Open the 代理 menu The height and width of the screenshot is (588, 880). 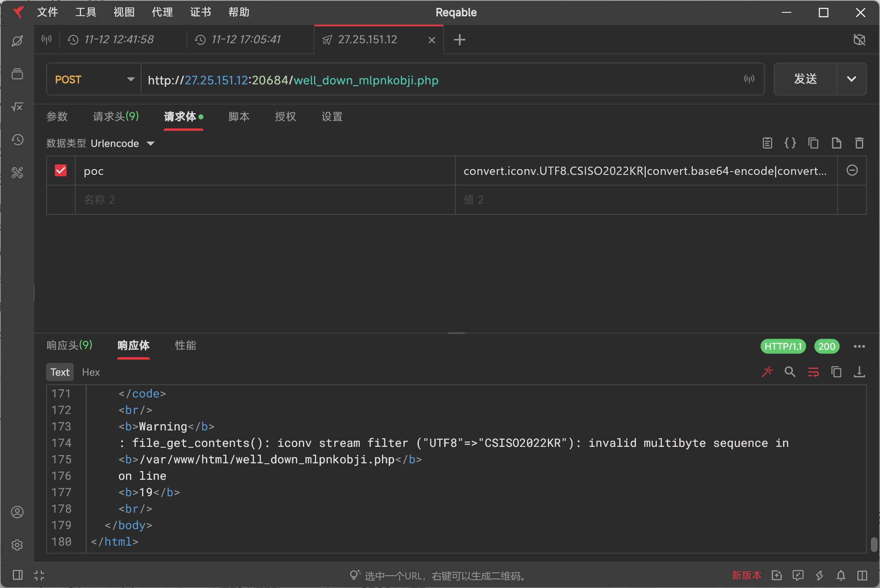click(x=162, y=12)
